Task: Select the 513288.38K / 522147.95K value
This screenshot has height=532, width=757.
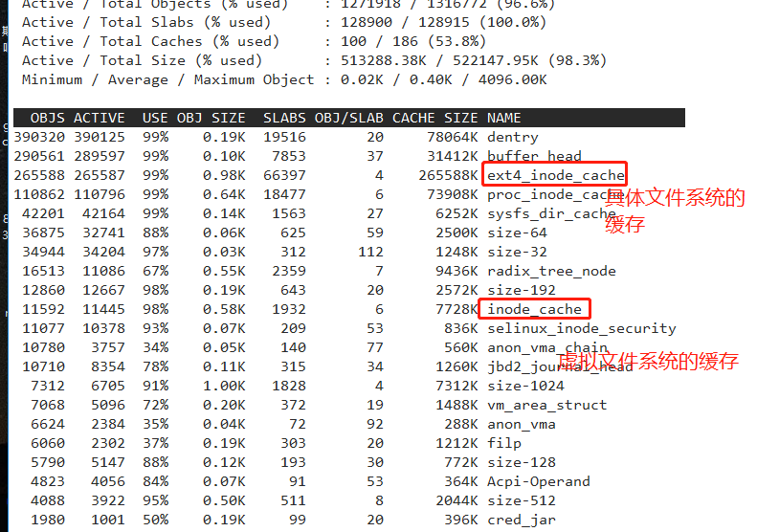Action: (x=439, y=60)
